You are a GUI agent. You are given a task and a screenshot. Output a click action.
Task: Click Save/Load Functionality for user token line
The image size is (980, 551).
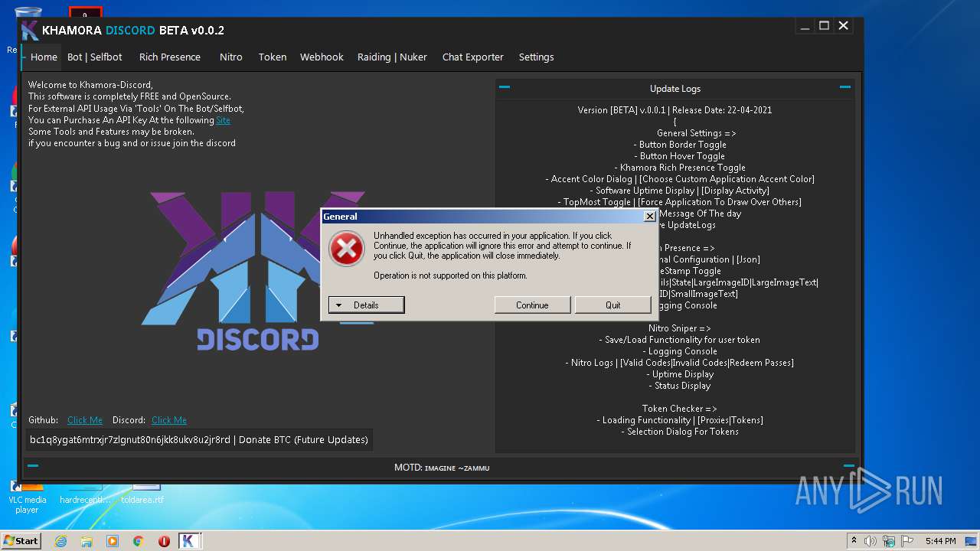pos(680,340)
